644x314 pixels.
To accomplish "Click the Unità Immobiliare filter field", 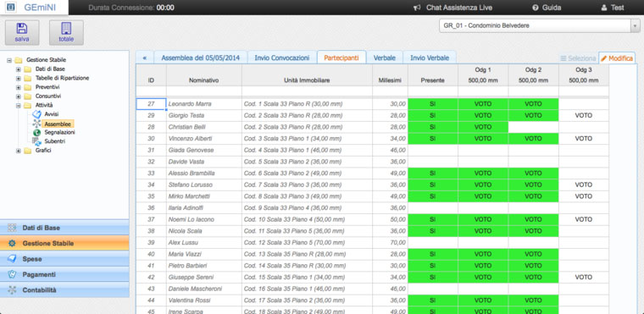I will click(x=307, y=91).
